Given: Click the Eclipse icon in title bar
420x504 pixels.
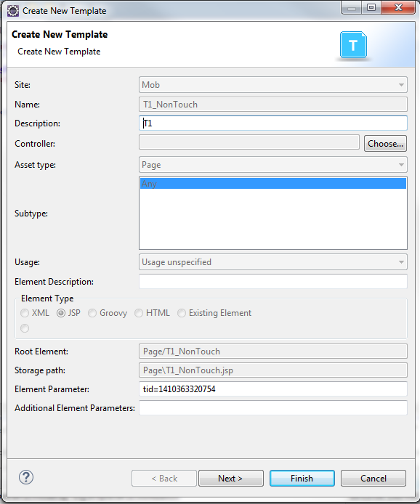Looking at the screenshot, I should click(13, 11).
